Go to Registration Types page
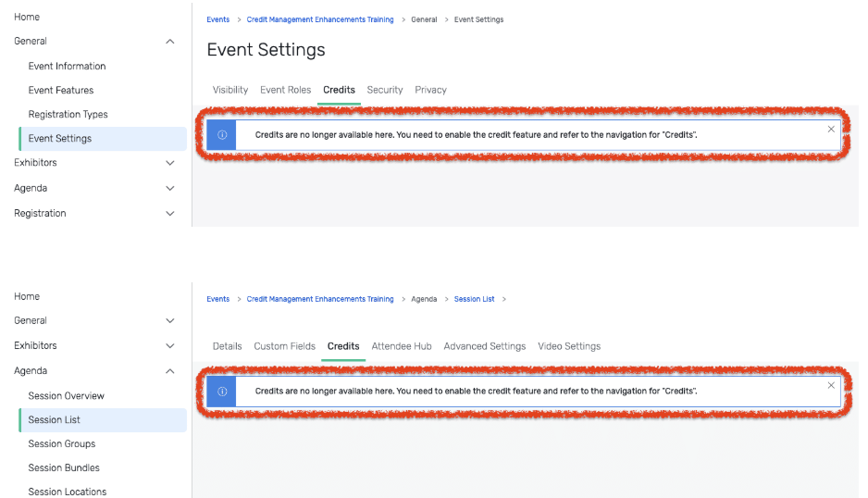The image size is (868, 498). click(68, 114)
